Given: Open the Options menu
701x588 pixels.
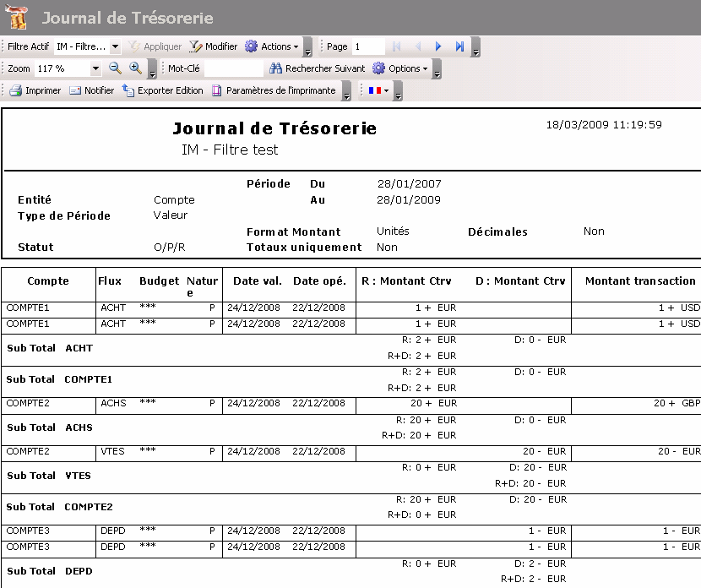Looking at the screenshot, I should 400,68.
